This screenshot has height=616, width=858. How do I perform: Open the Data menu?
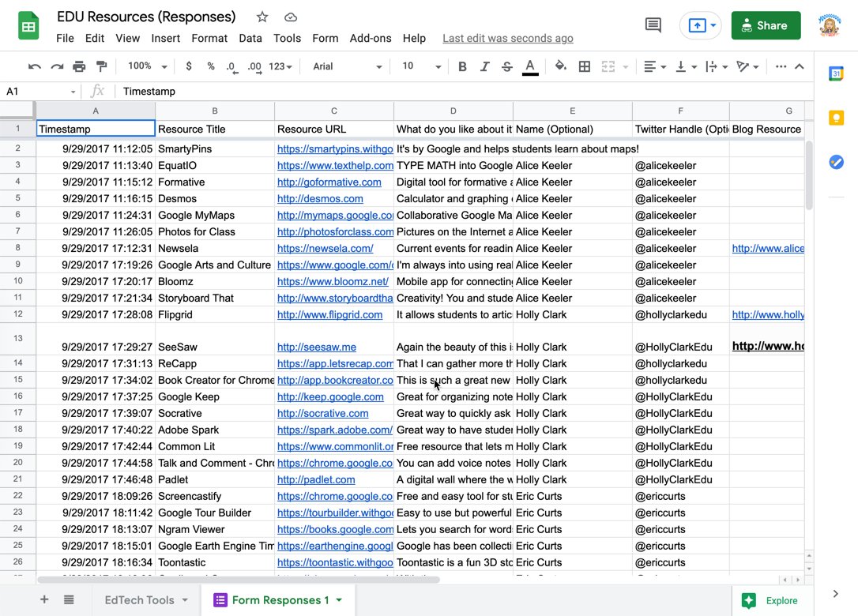(x=250, y=38)
